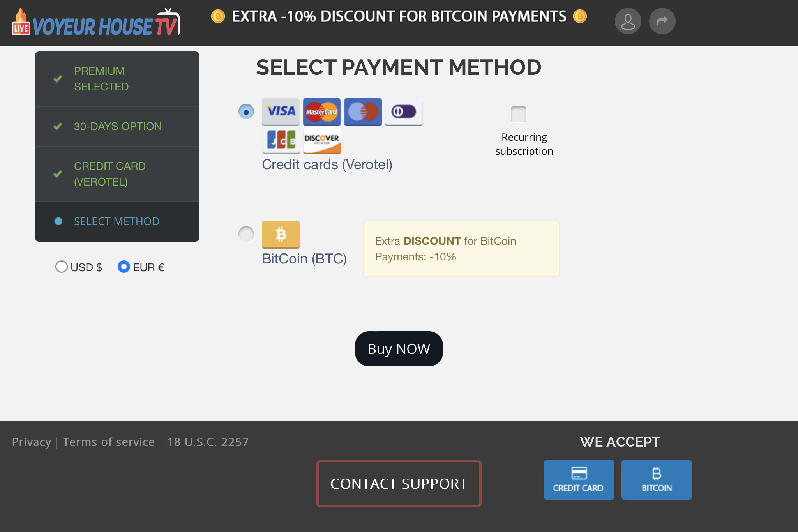
Task: Click the JCB card logo
Action: tap(281, 140)
